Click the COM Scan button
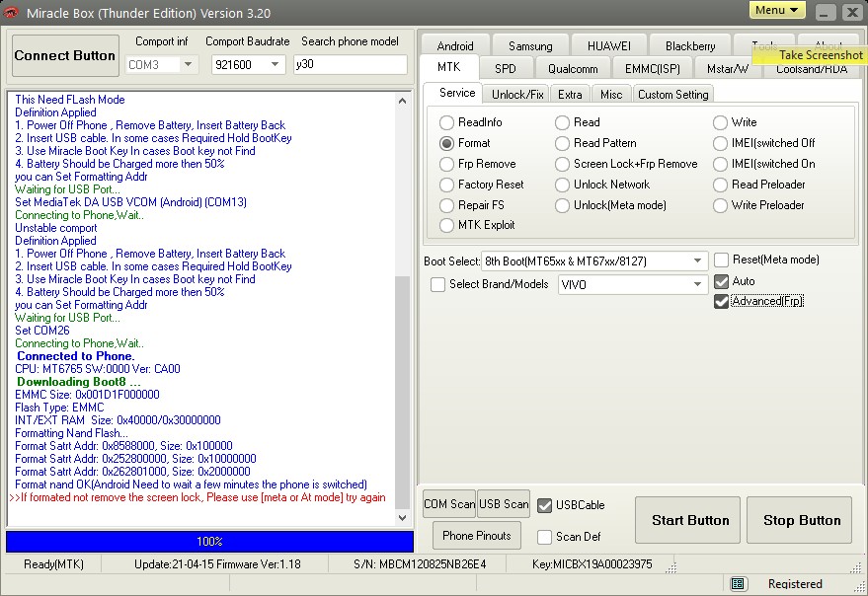This screenshot has height=596, width=868. click(x=449, y=504)
